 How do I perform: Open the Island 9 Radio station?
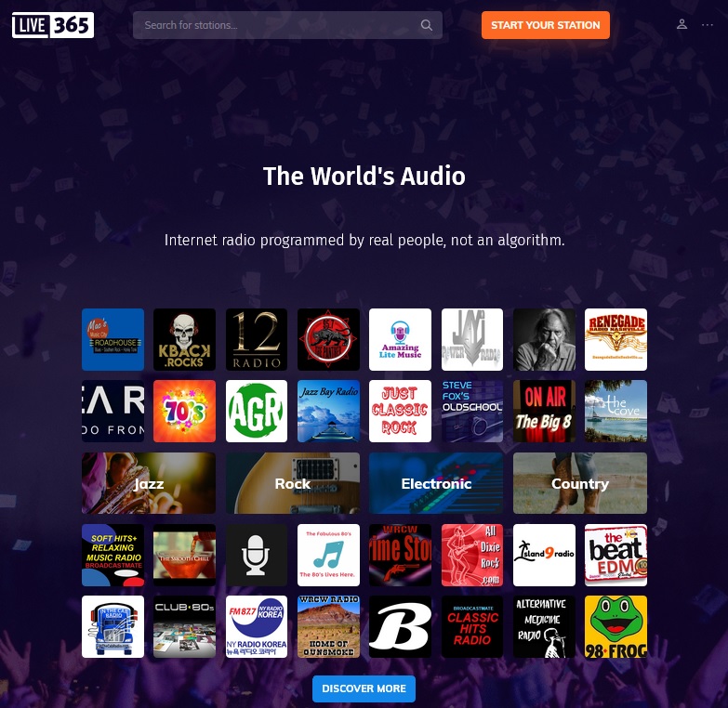click(544, 556)
